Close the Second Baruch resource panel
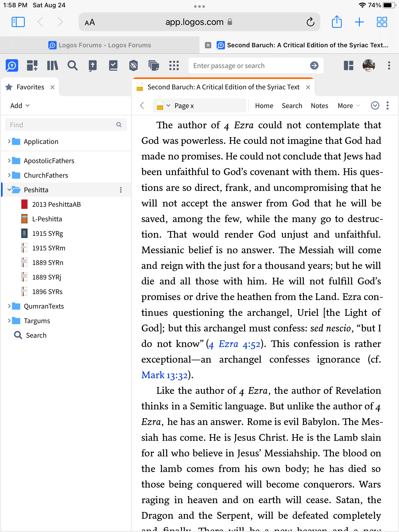The width and height of the screenshot is (399, 532). pos(308,87)
